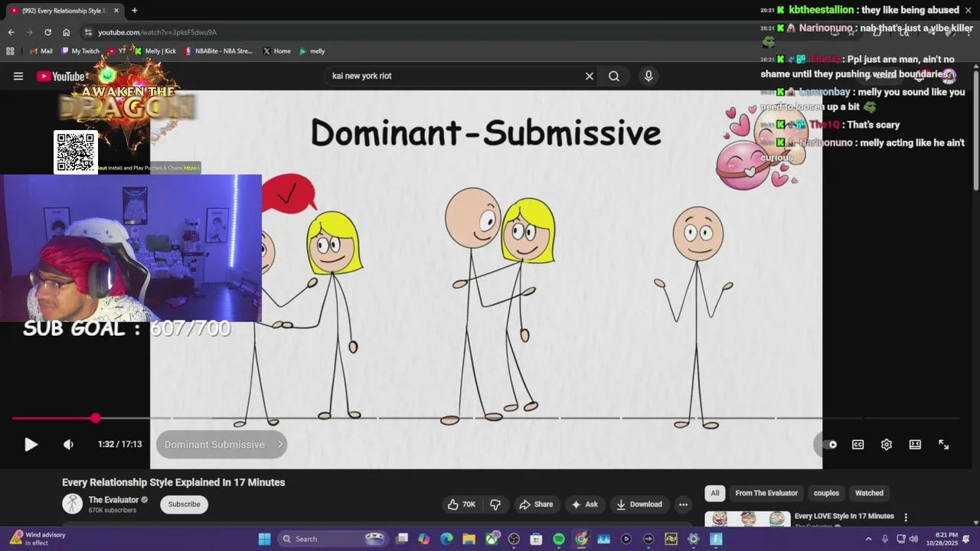Start voice search with the microphone
Image resolution: width=980 pixels, height=551 pixels.
click(648, 76)
